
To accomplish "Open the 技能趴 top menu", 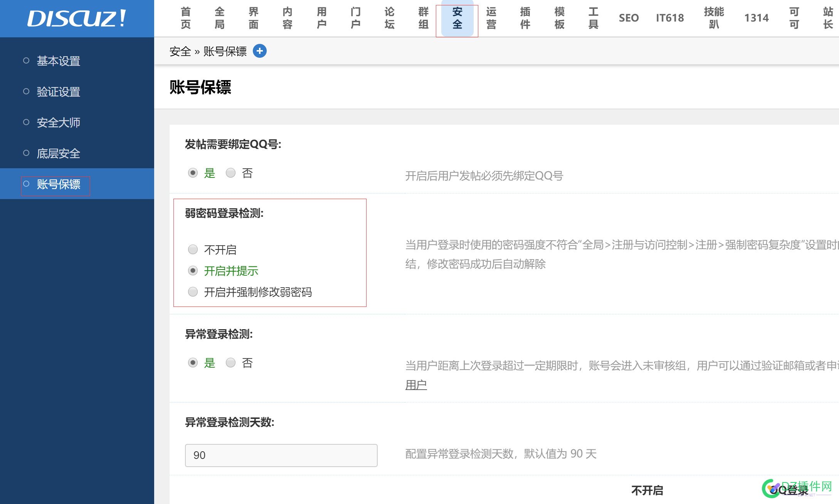I will tap(714, 18).
